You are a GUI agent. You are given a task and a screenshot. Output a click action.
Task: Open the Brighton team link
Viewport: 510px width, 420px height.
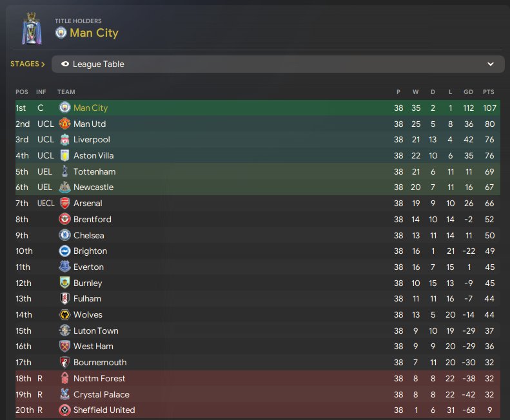90,251
